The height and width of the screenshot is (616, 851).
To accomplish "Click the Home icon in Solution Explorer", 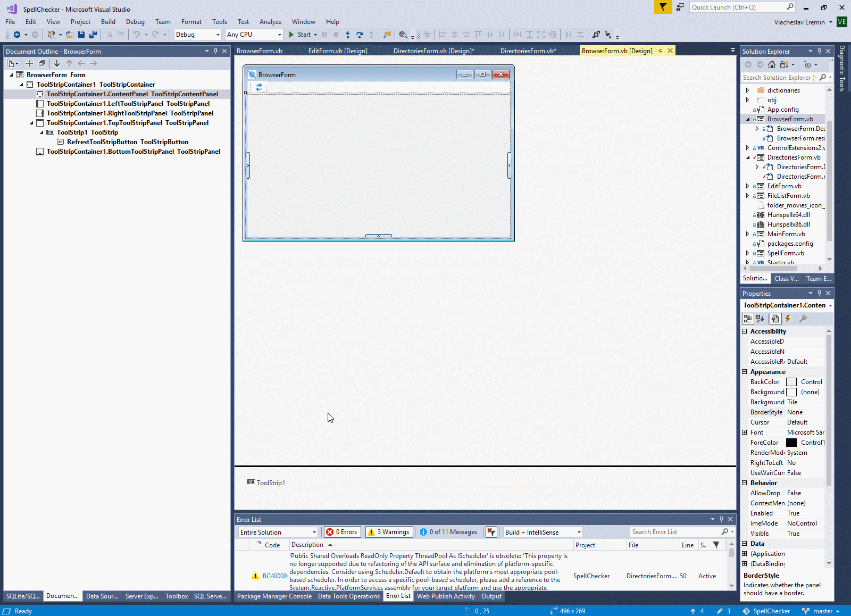I will 772,64.
